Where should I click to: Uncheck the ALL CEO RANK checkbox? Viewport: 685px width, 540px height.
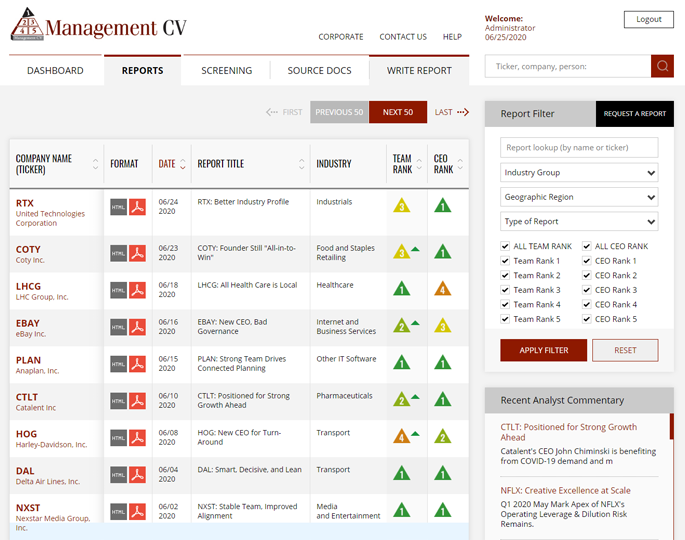pyautogui.click(x=587, y=246)
